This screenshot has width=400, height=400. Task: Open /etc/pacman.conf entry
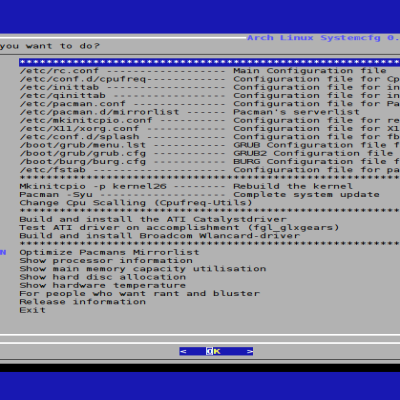(209, 104)
